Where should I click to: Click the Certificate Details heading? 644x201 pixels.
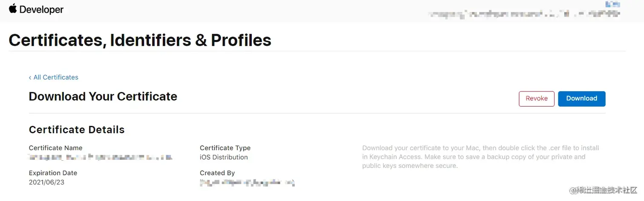pos(77,130)
